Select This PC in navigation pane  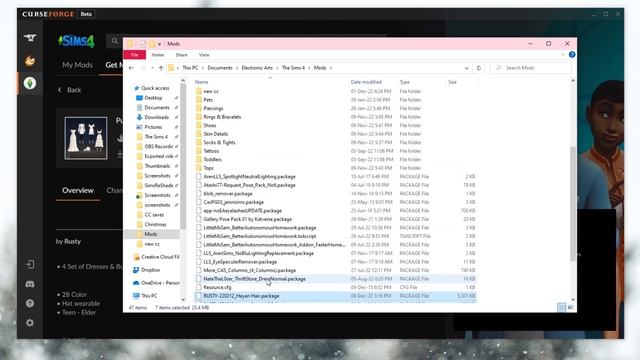pyautogui.click(x=145, y=296)
